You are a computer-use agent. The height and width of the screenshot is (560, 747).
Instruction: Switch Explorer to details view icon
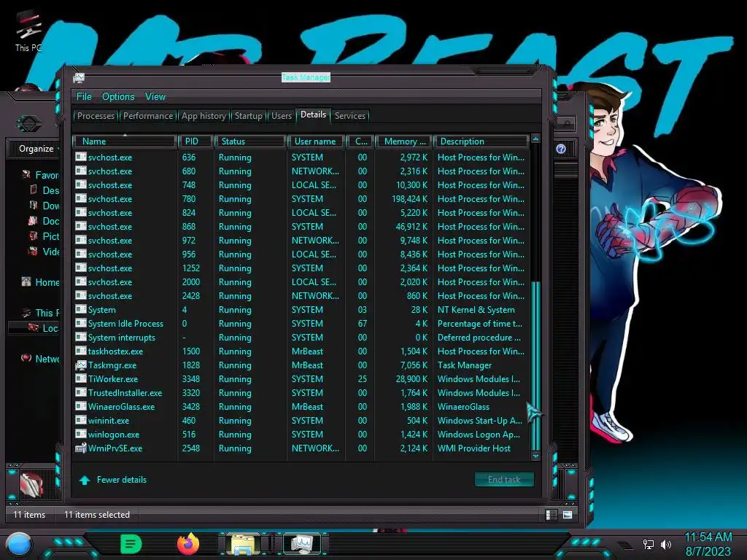pos(551,514)
